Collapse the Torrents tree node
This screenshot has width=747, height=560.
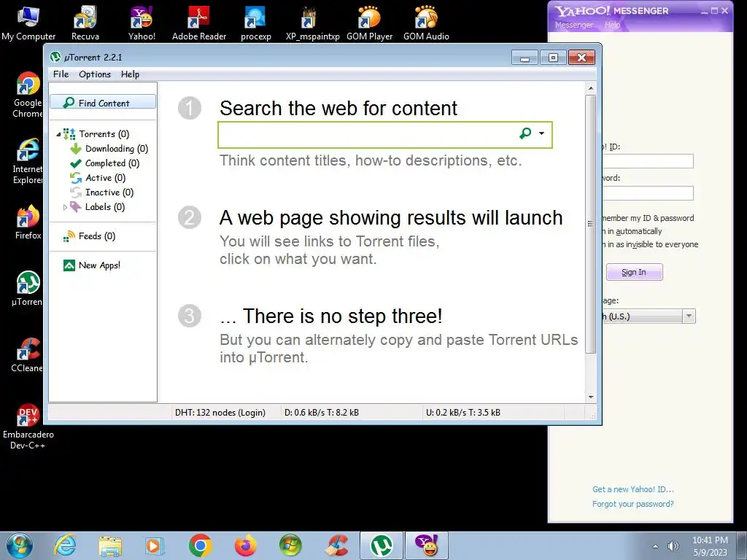[x=58, y=134]
